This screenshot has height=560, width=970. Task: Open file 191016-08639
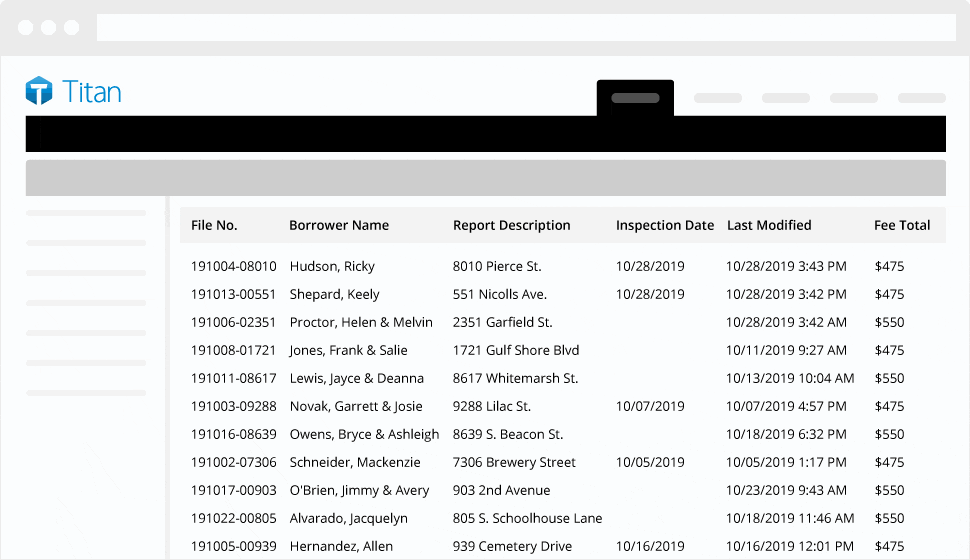(x=234, y=434)
